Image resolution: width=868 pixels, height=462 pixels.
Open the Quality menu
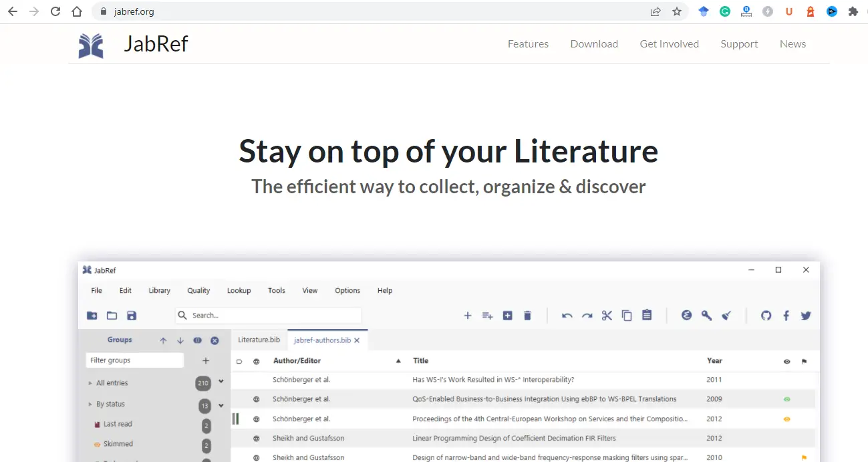coord(198,290)
